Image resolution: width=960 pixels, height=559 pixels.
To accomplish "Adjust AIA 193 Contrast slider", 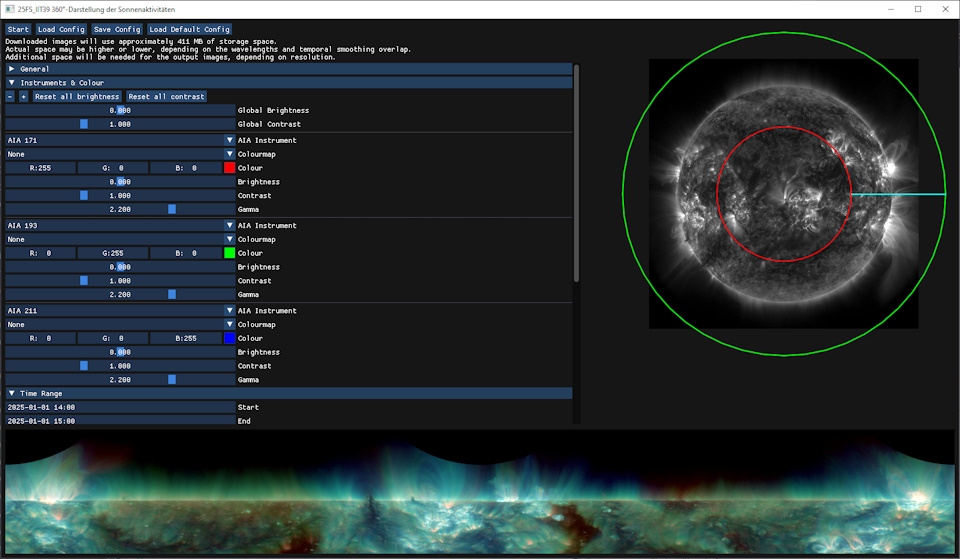I will [121, 281].
